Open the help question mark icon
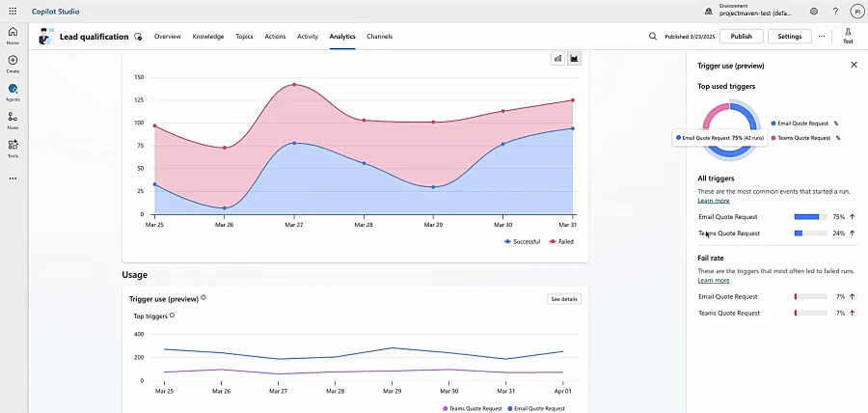Viewport: 868px width, 413px height. (835, 12)
